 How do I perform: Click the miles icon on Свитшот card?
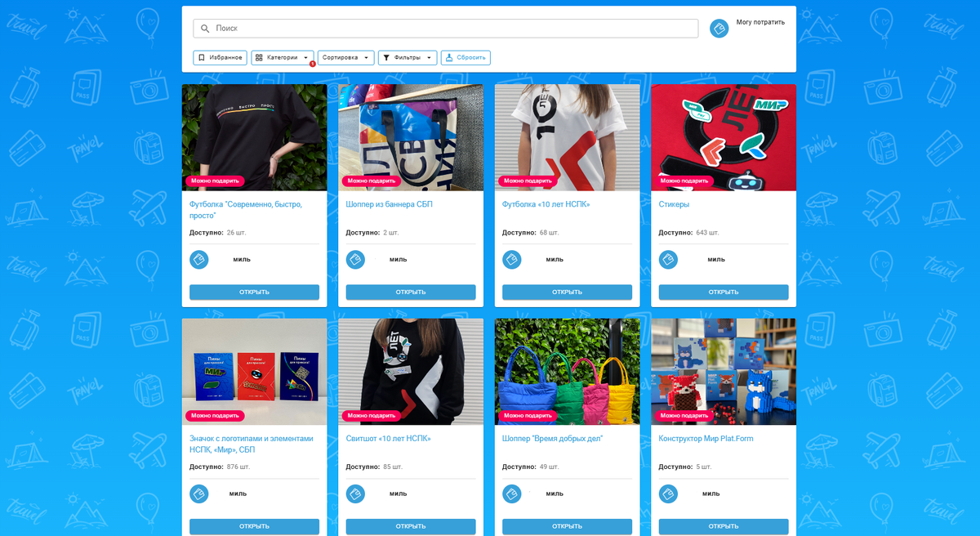(x=355, y=494)
